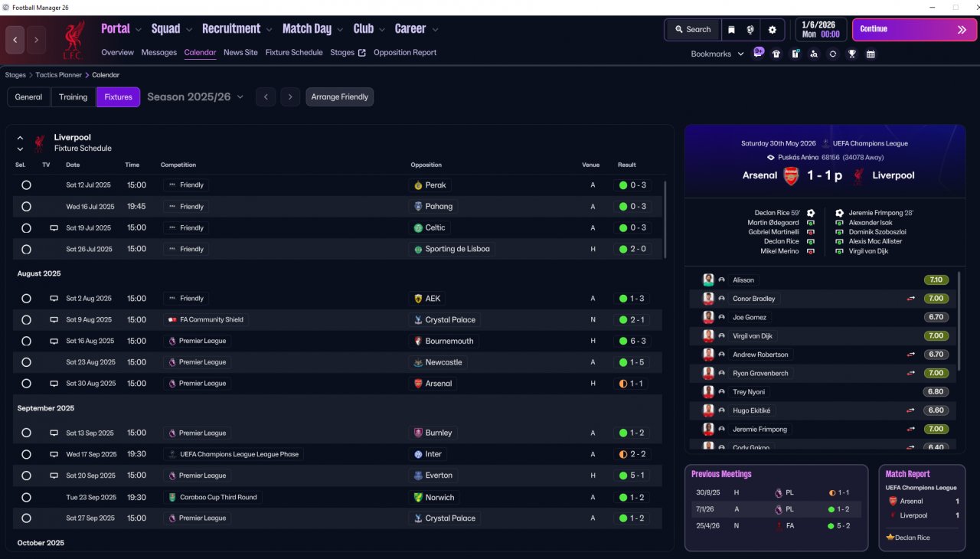Select the Celtic fixture radio button
Image resolution: width=980 pixels, height=559 pixels.
(x=26, y=228)
